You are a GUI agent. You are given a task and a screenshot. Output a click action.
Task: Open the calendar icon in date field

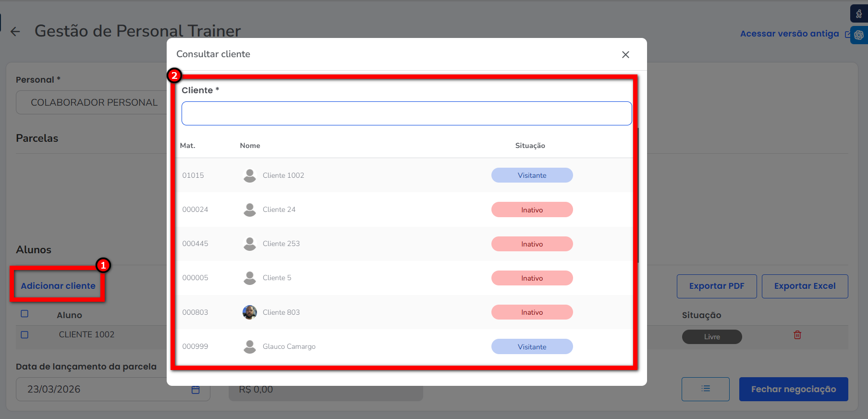[x=196, y=390]
